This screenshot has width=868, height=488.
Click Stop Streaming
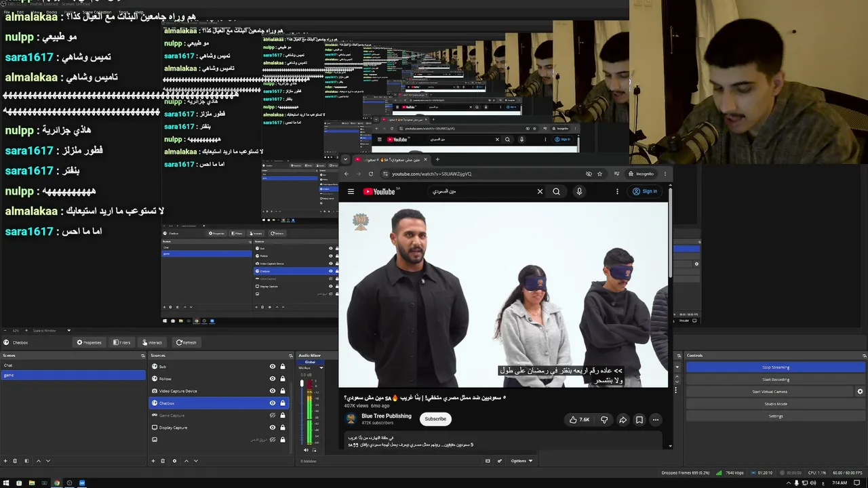(776, 367)
